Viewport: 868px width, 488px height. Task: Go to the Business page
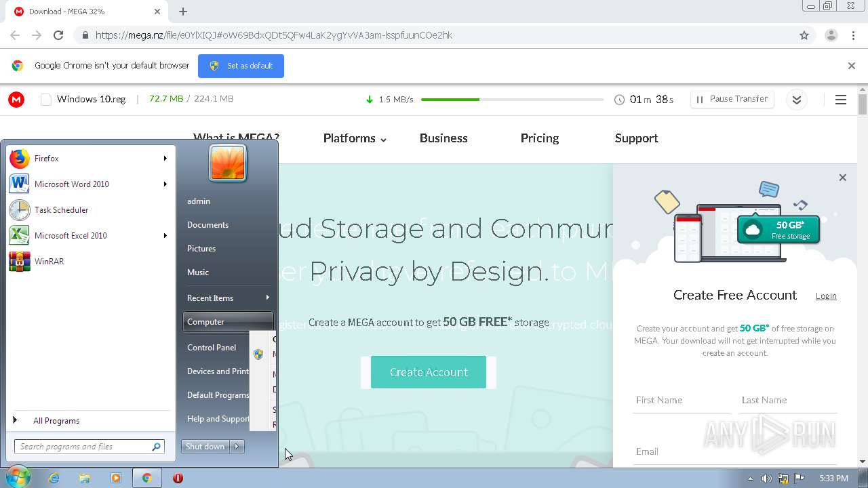point(443,138)
